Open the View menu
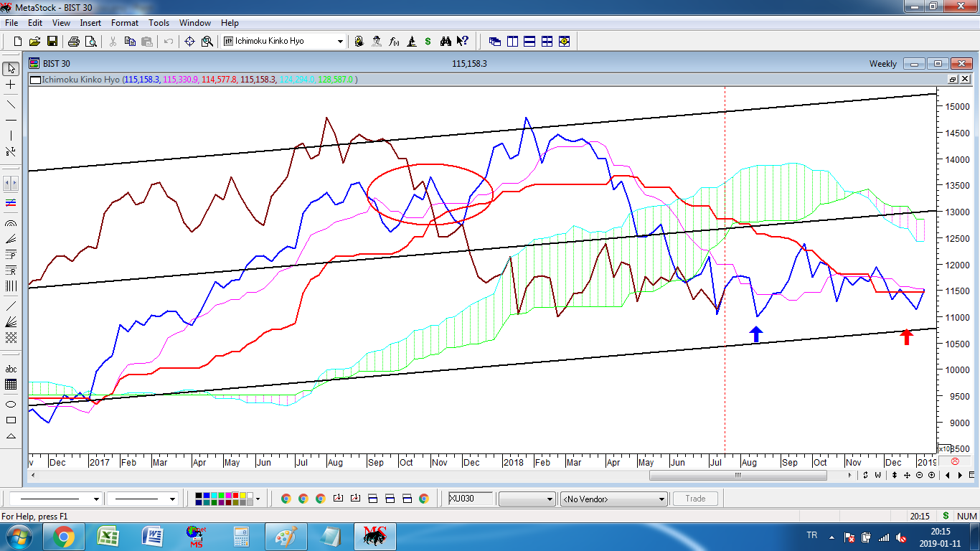 coord(61,23)
